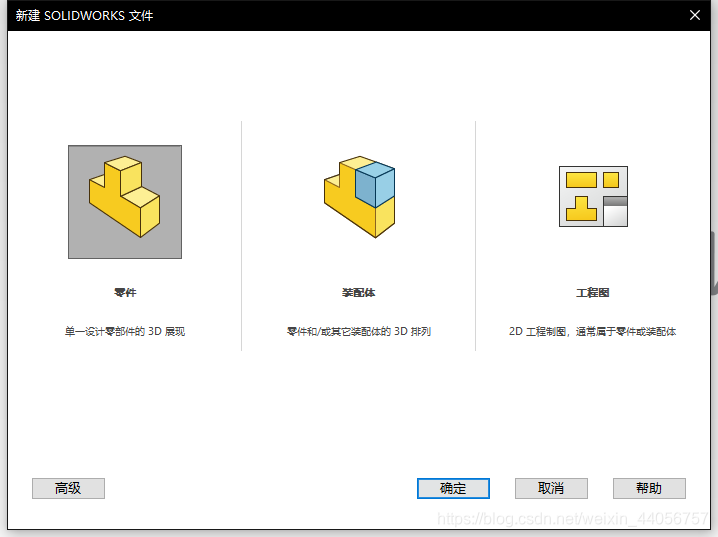Click description 单一设计零部件的 3D 展现
This screenshot has width=718, height=537.
(125, 331)
